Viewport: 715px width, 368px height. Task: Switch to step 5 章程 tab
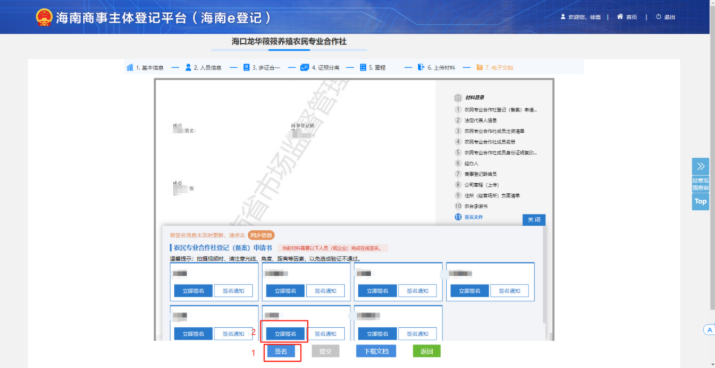click(373, 67)
